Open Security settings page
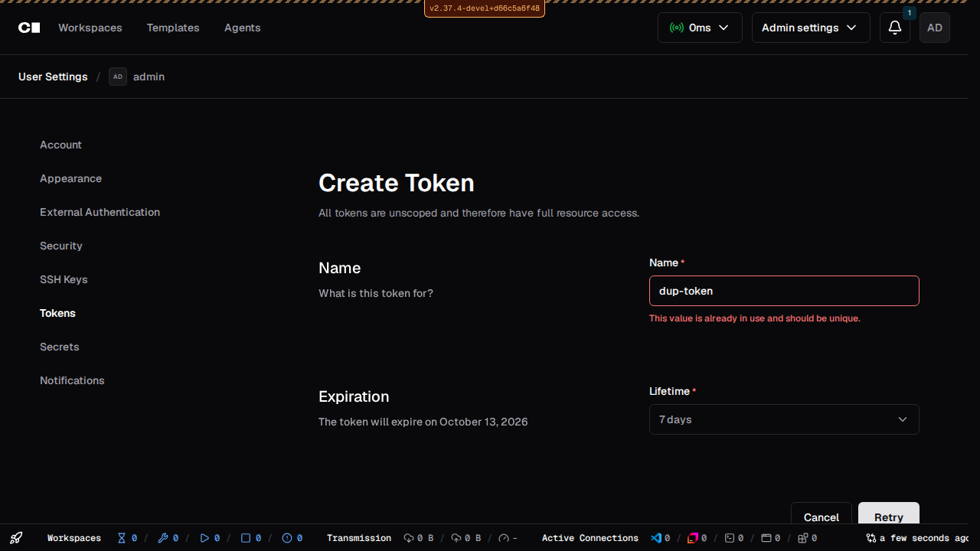The width and height of the screenshot is (980, 551). point(61,246)
